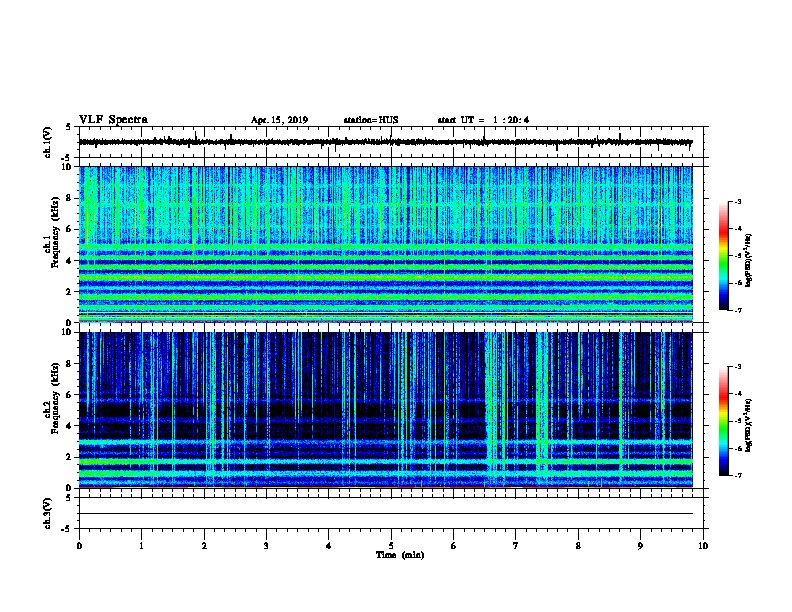Click tick label "7" on Time axis
Image resolution: width=792 pixels, height=612 pixels.
[516, 545]
